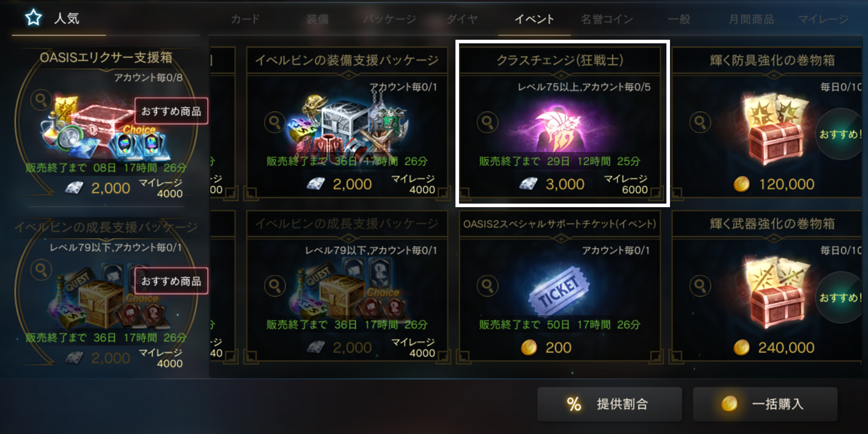Click the 3,000 diamond price for クラスチェンジ
868x434 pixels.
point(565,184)
